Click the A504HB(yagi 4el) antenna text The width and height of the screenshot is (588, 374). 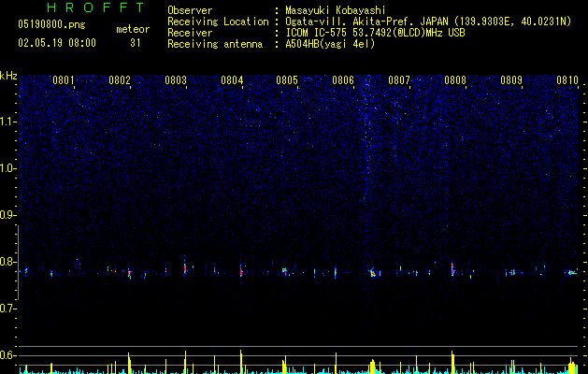[x=330, y=44]
